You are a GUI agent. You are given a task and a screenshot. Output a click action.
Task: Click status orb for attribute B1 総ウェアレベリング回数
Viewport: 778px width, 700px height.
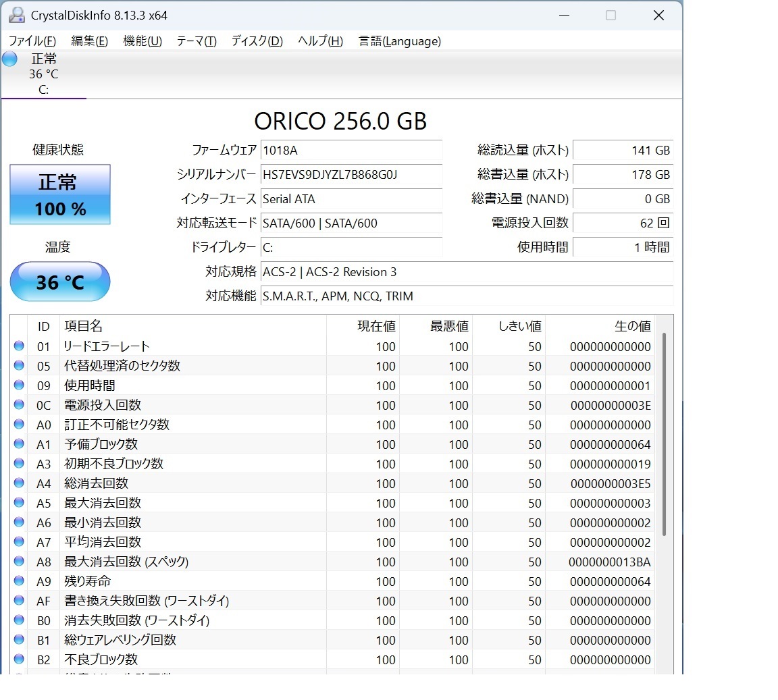tap(19, 639)
